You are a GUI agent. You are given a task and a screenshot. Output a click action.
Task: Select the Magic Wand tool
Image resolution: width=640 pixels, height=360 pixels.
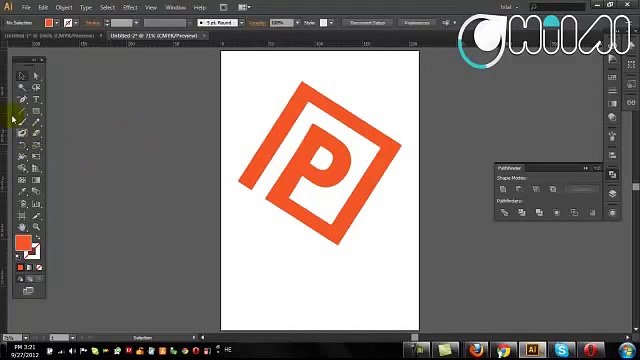click(22, 88)
